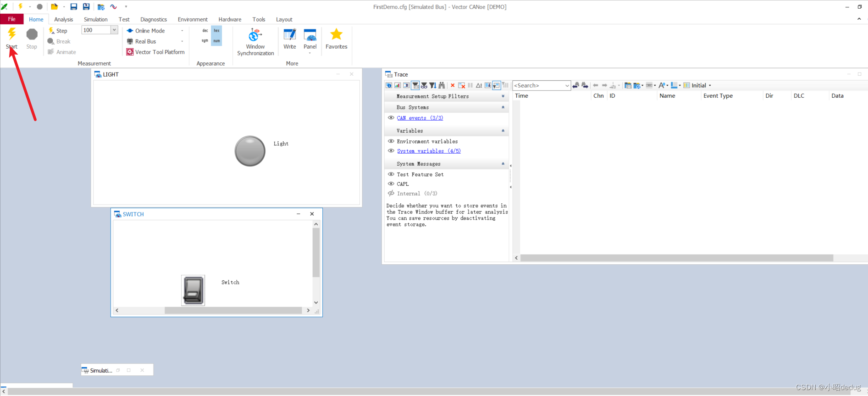This screenshot has width=868, height=396.
Task: Toggle visibility eye for Environment variables
Action: point(391,141)
